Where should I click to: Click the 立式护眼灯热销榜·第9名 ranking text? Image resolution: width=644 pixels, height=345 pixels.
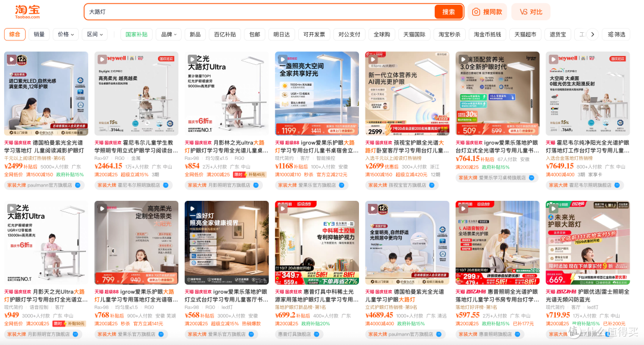coord(391,307)
